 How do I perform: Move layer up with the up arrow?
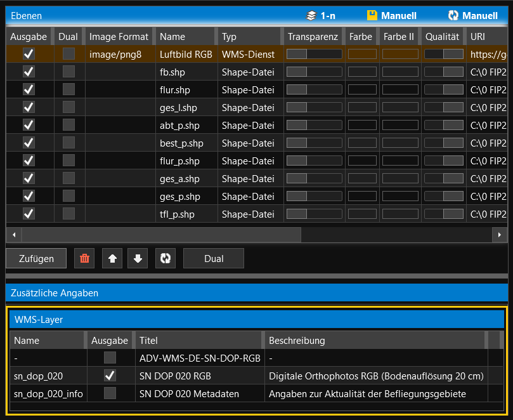(112, 258)
